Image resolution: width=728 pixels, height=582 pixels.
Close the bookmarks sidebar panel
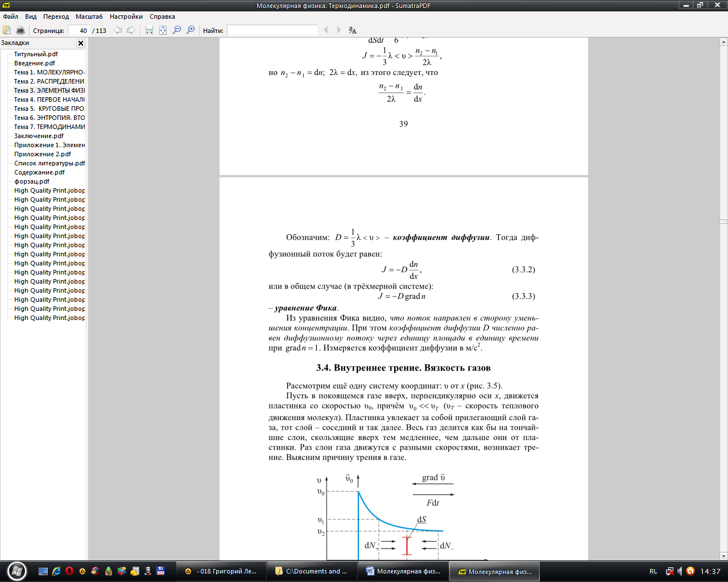click(x=81, y=43)
